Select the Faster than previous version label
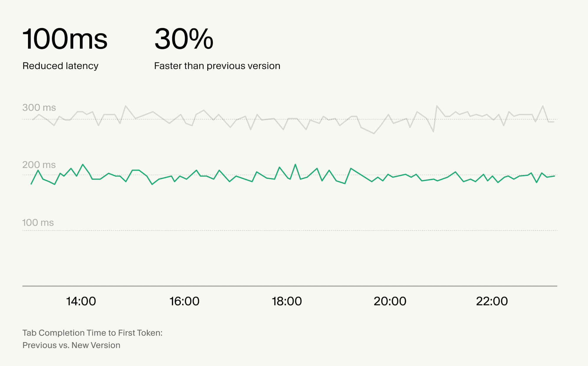 coord(217,66)
